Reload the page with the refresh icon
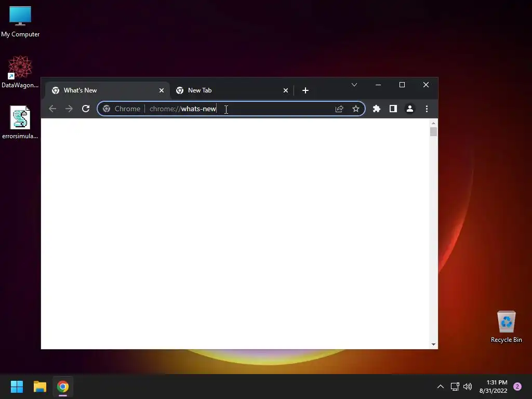Viewport: 532px width, 399px height. pyautogui.click(x=86, y=109)
